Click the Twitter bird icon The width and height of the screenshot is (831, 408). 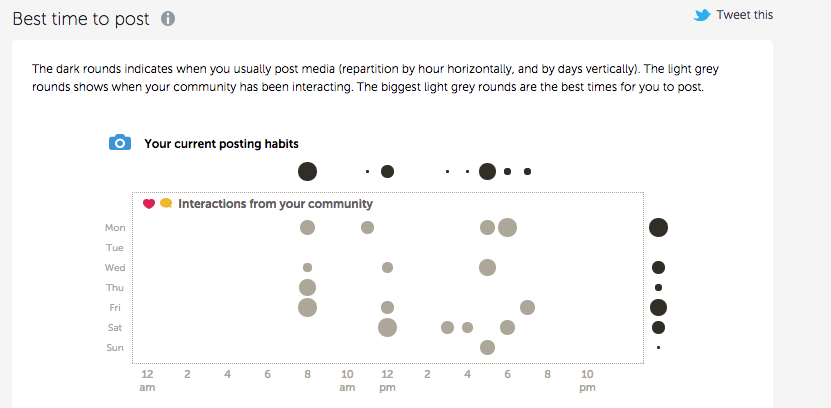702,15
